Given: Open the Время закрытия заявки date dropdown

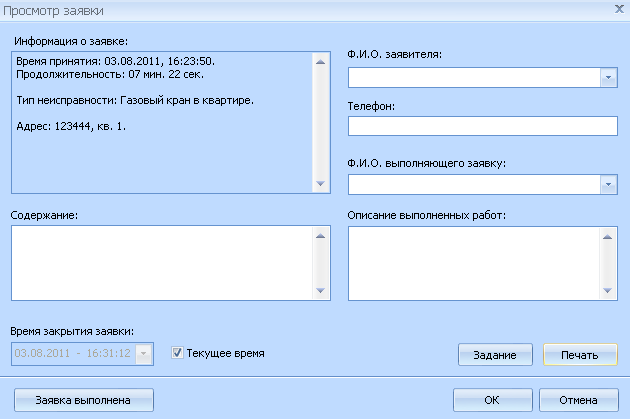Looking at the screenshot, I should coord(146,353).
